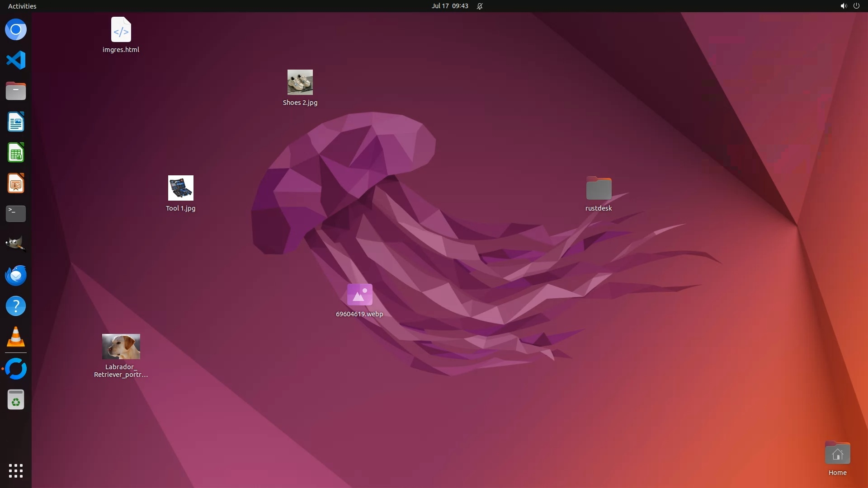Viewport: 868px width, 488px height.
Task: Launch Visual Studio Code from dock
Action: tap(16, 60)
